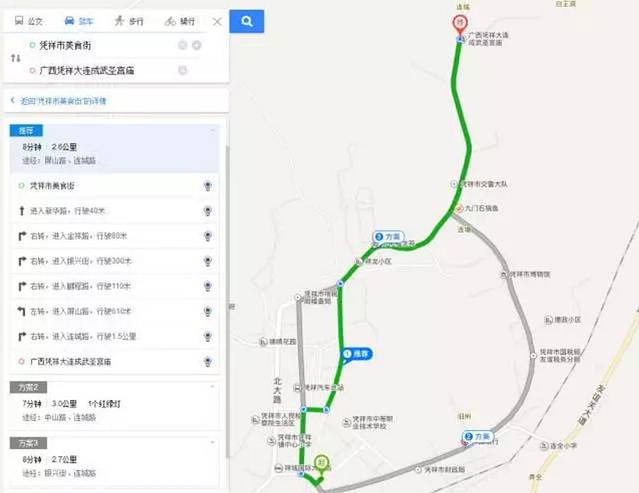Clear the 凭祥市美食街 start field
639x493 pixels.
coord(182,45)
